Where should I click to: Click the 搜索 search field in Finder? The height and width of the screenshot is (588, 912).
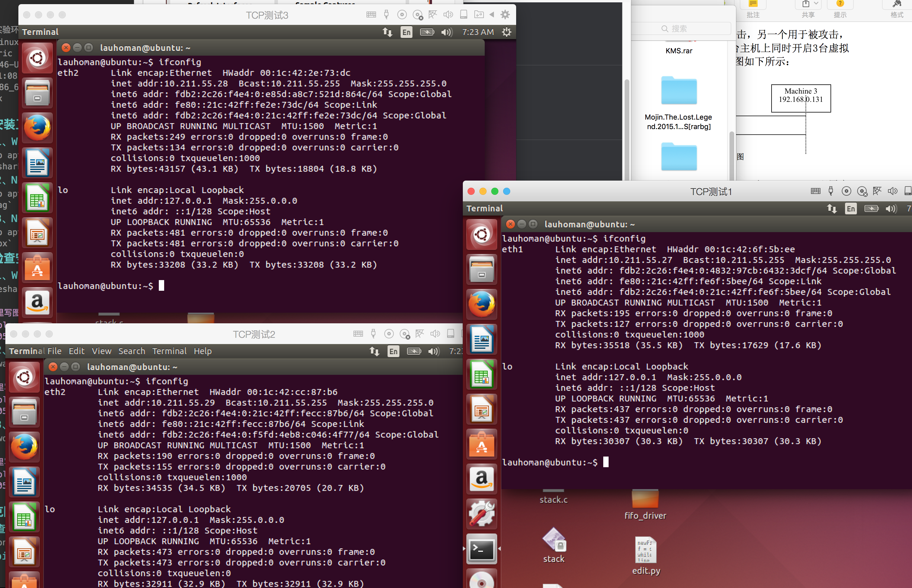pyautogui.click(x=681, y=29)
